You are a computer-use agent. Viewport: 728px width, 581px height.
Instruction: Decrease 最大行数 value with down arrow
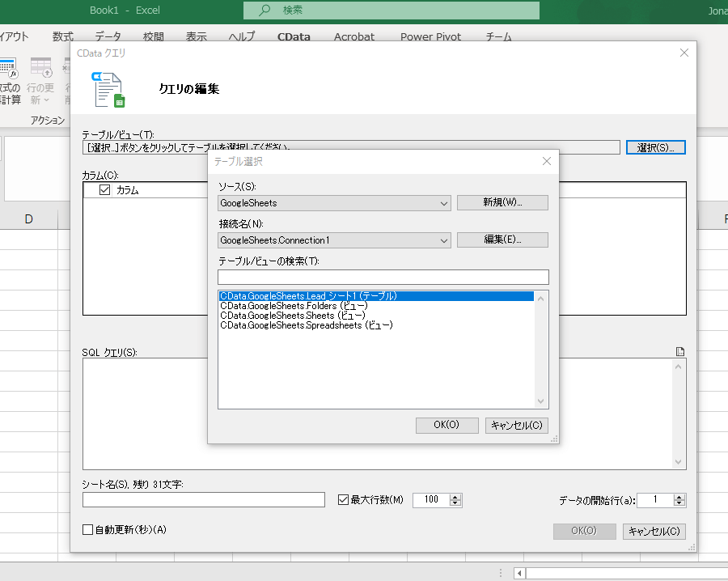[x=455, y=503]
